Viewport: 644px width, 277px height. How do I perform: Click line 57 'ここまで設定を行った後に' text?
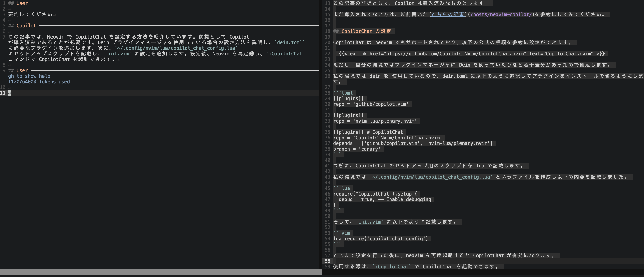444,255
